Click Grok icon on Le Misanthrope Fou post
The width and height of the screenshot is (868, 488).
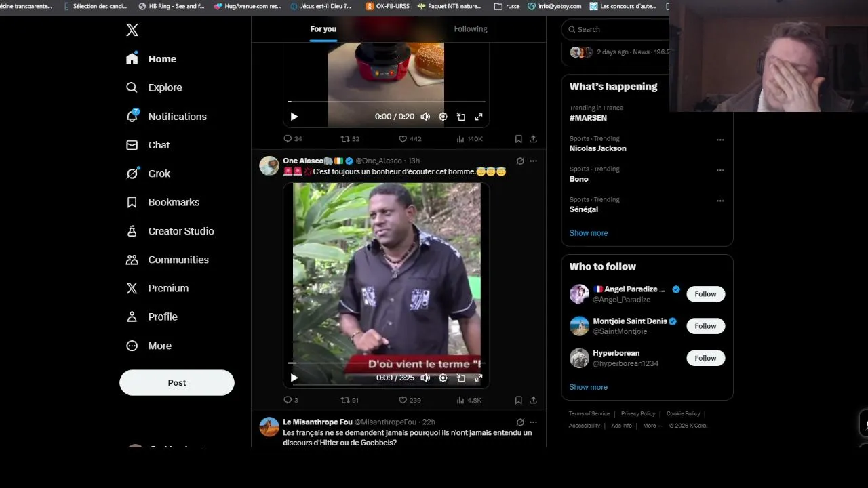pyautogui.click(x=520, y=422)
